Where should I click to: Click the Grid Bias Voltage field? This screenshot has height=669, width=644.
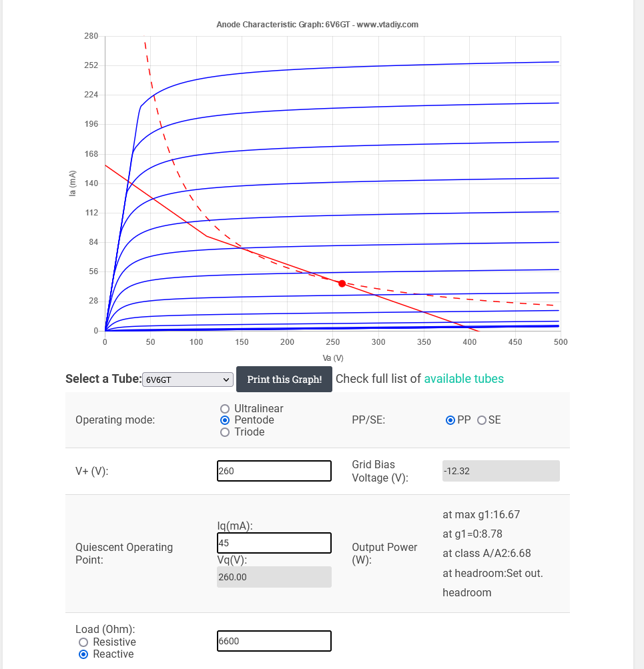501,471
